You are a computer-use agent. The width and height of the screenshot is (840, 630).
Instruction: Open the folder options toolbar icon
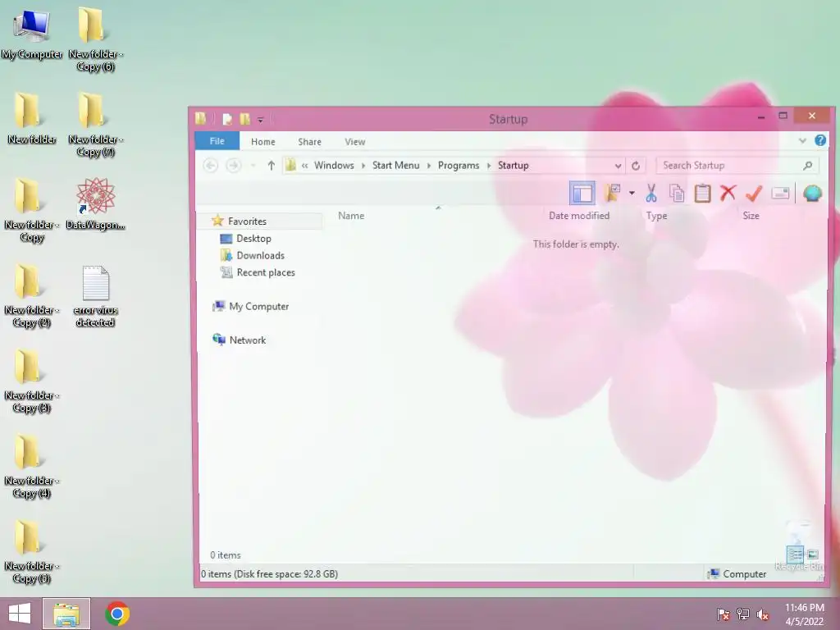tap(612, 193)
